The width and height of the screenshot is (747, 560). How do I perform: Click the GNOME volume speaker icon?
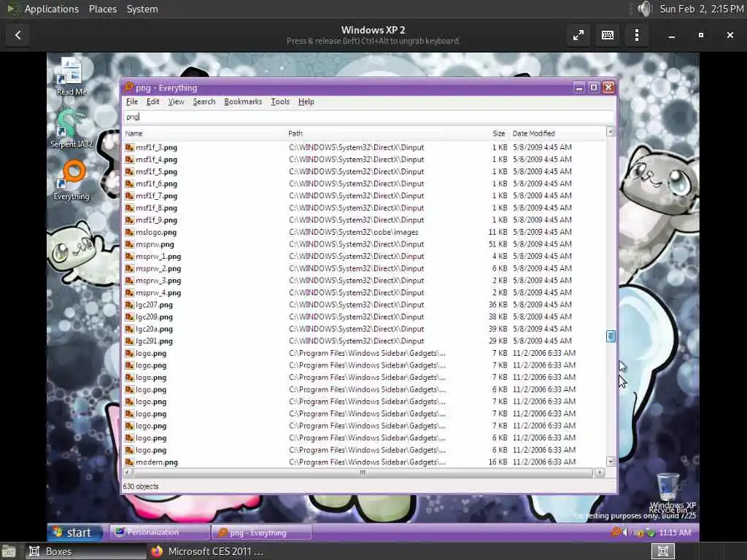(644, 9)
